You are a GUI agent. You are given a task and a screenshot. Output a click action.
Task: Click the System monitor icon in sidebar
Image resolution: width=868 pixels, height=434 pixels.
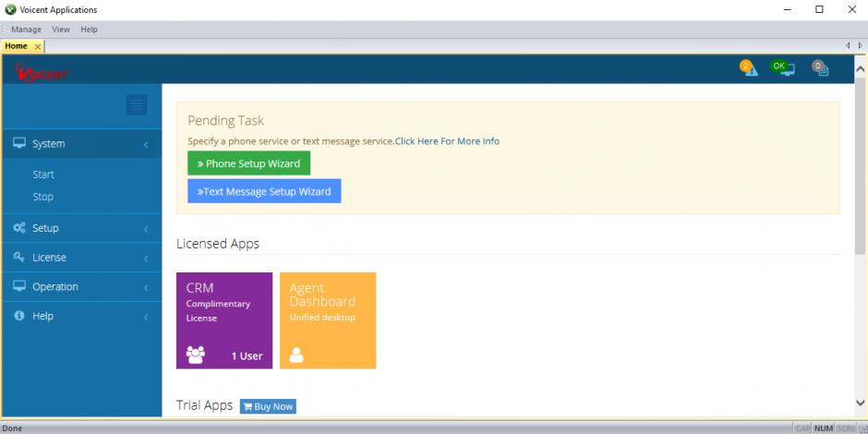point(19,143)
